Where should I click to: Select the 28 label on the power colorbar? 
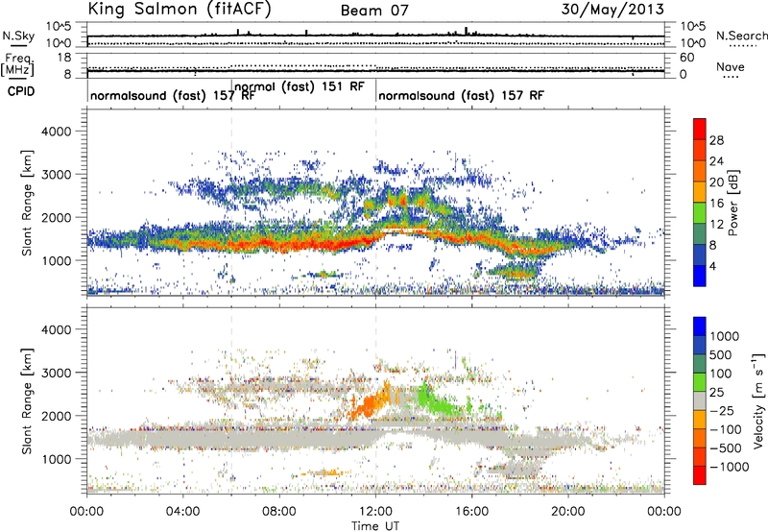(x=716, y=140)
